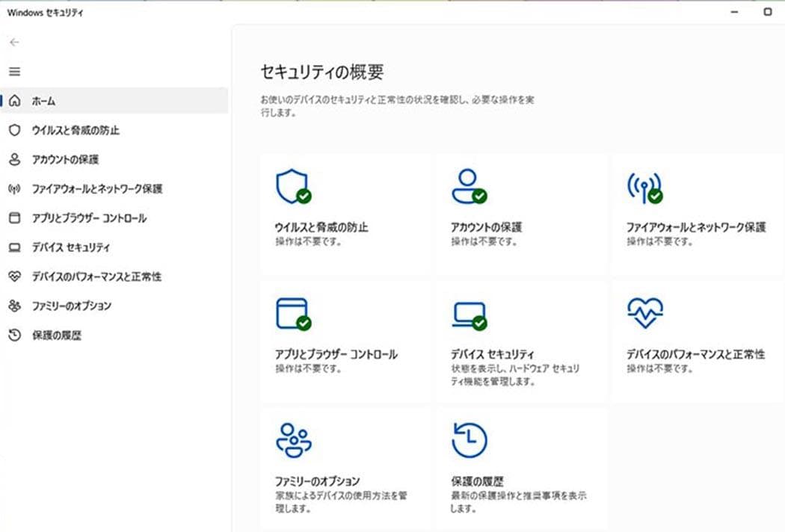Viewport: 785px width, 532px height.
Task: Click the back arrow at top left
Action: coord(13,42)
